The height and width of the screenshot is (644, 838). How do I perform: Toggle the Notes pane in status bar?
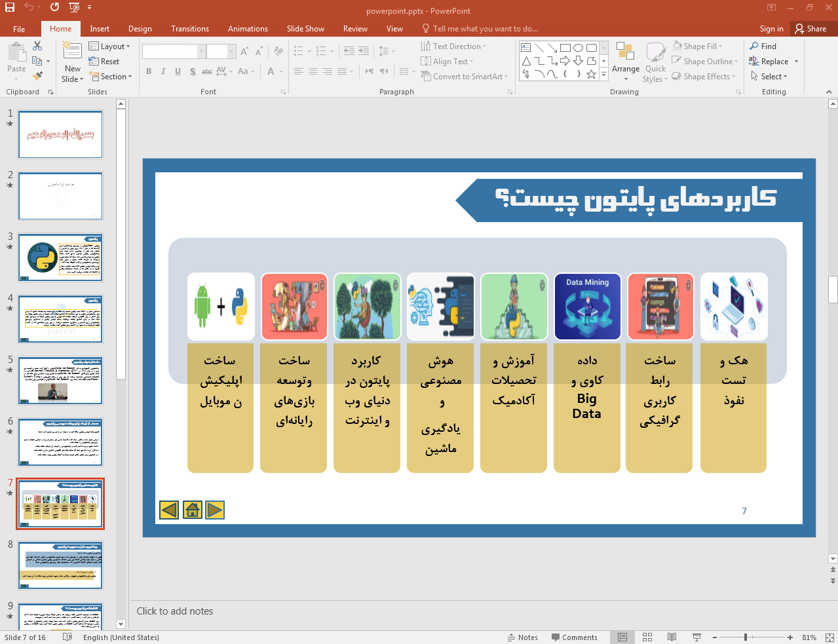tap(522, 637)
